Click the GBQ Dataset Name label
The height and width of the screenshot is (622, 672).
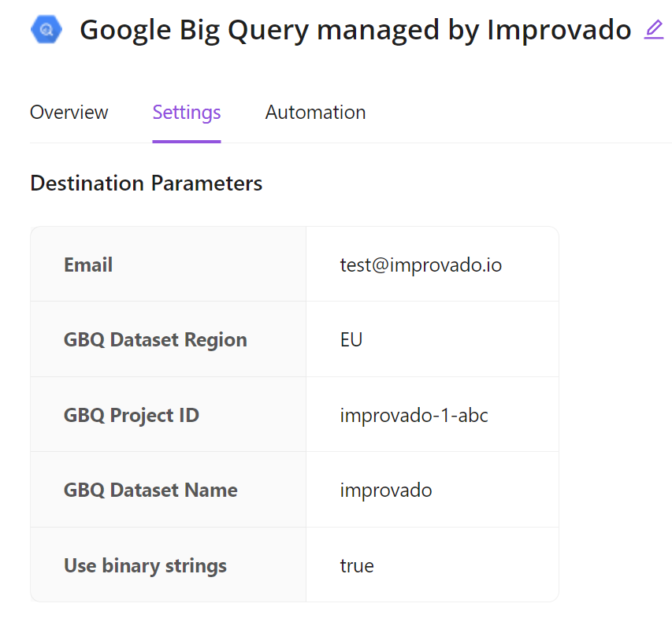[150, 490]
